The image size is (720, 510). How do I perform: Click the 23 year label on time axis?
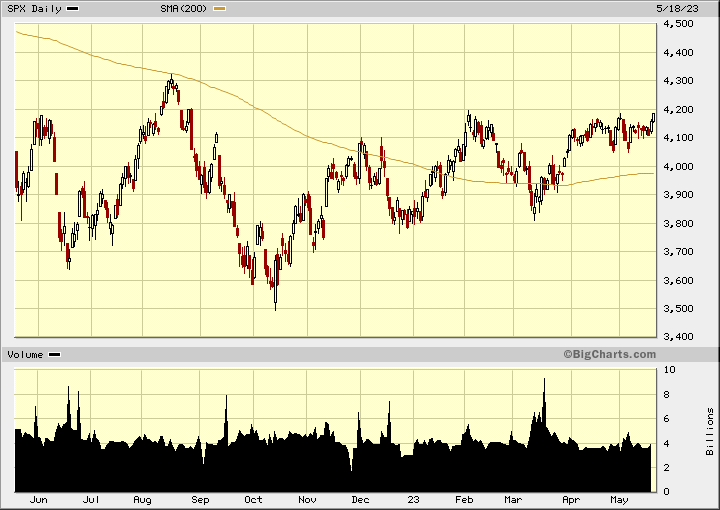[413, 500]
